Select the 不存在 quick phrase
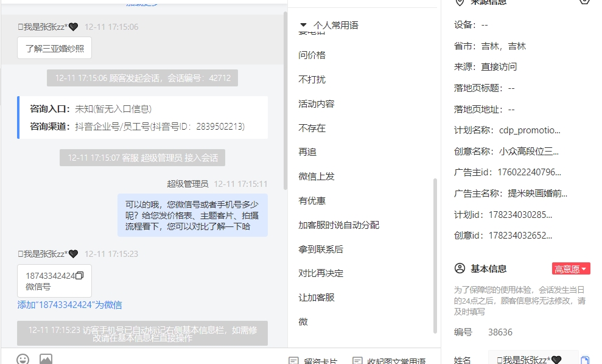Viewport: 602px width, 364px height. 312,128
